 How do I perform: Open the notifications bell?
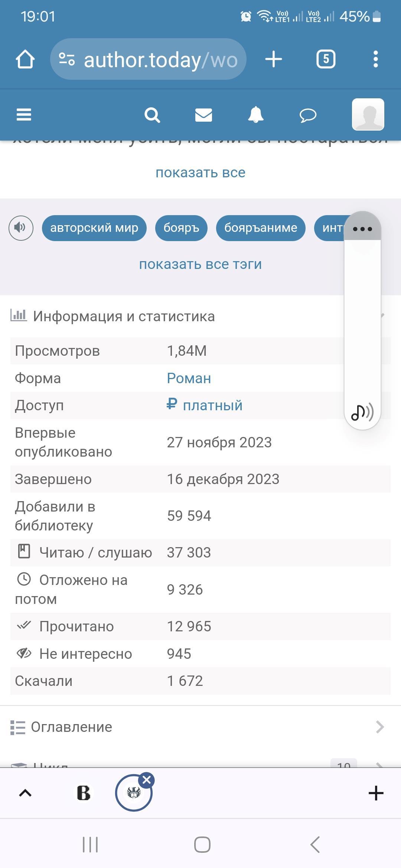pos(255,115)
